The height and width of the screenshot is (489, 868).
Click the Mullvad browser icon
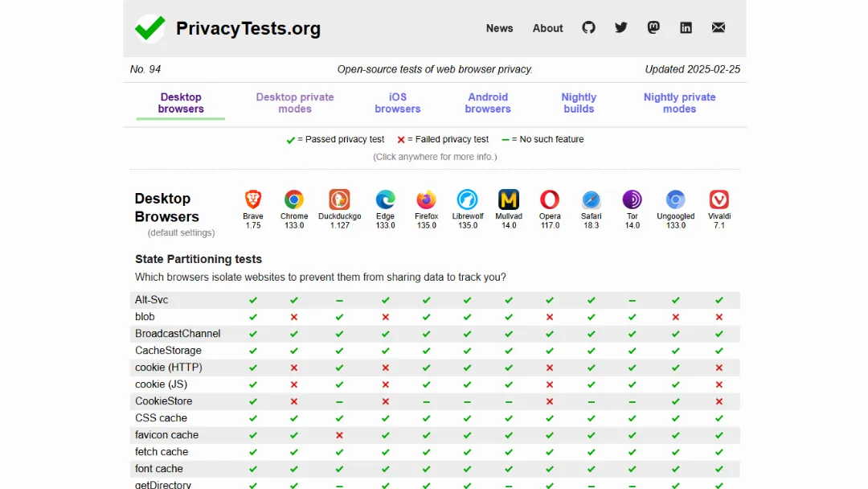click(x=509, y=199)
